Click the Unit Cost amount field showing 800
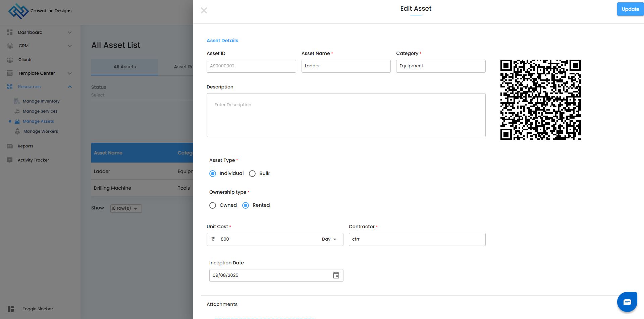 (268, 239)
